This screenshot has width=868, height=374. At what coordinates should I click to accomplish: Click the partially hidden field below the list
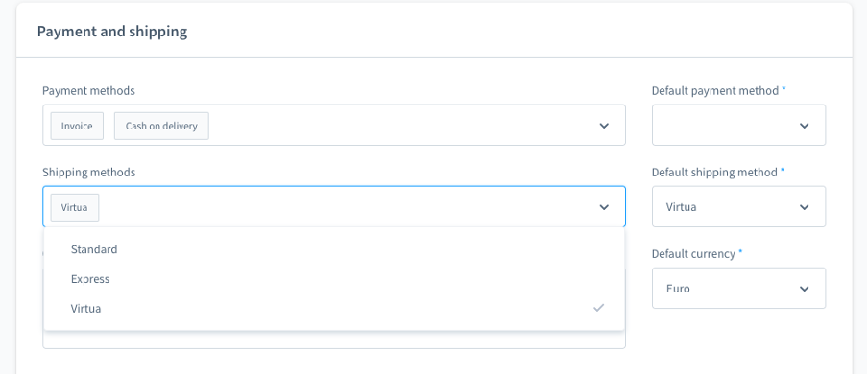334,340
